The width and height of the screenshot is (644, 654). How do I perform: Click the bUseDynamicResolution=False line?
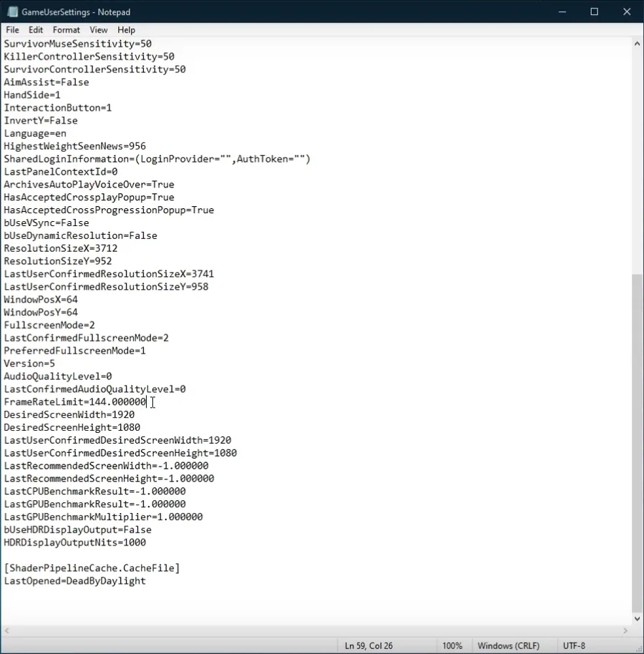click(80, 235)
